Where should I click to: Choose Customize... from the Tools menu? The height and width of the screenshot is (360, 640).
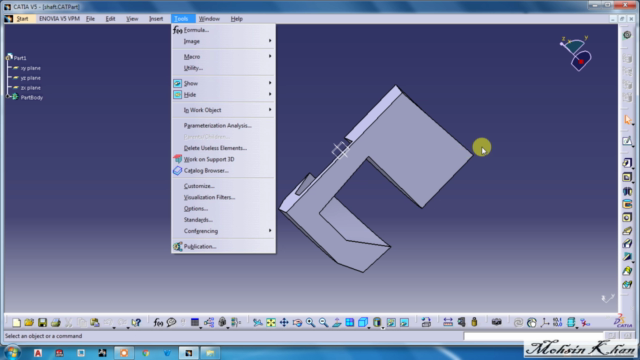point(223,186)
